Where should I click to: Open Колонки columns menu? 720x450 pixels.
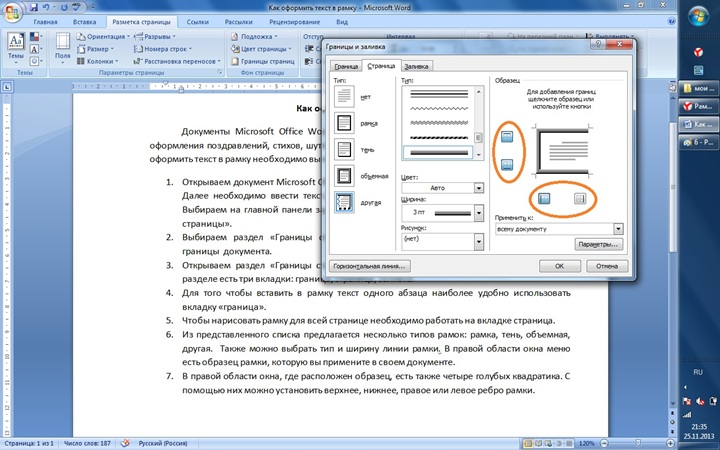click(97, 61)
